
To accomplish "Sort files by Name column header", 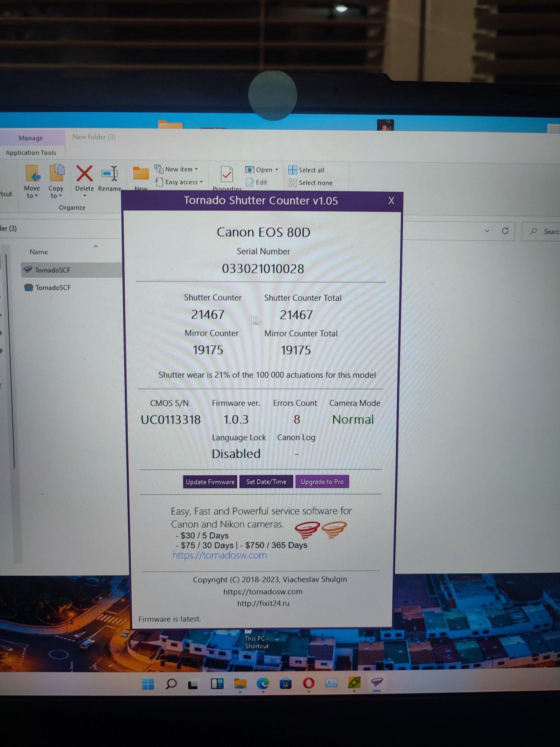I will click(39, 252).
